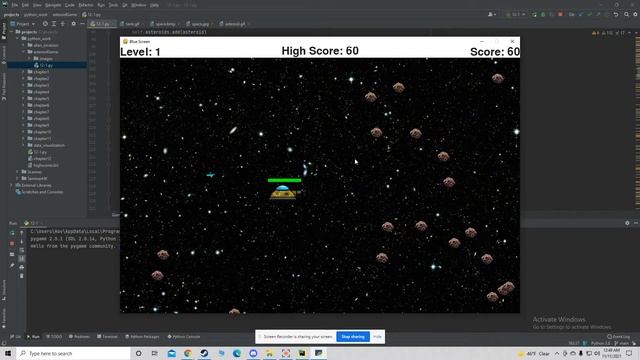Open the Tools menu
Screen dimensions: 640x360
tap(113, 5)
